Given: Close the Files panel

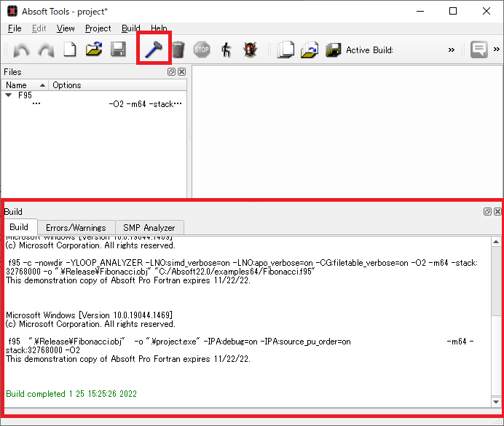Looking at the screenshot, I should click(x=181, y=71).
